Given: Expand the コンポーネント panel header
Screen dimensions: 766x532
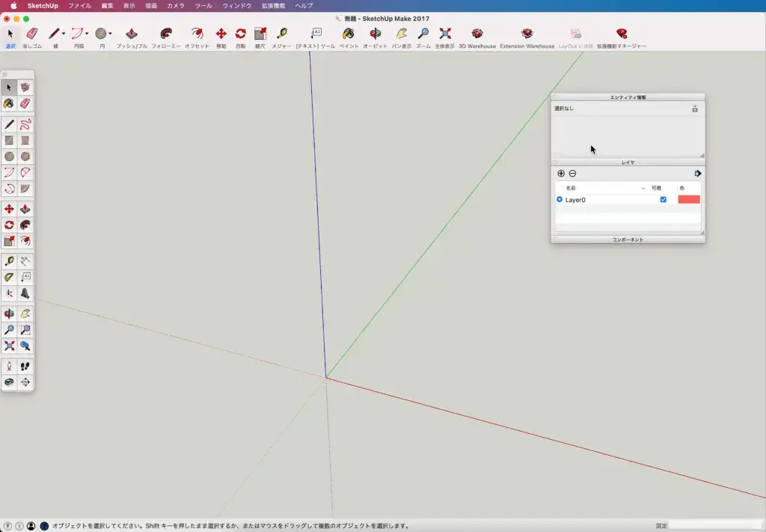Looking at the screenshot, I should click(x=628, y=239).
